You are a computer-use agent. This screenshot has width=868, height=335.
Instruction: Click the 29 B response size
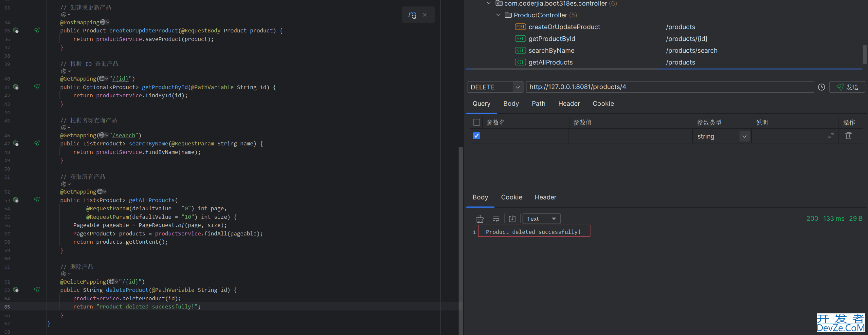point(855,218)
